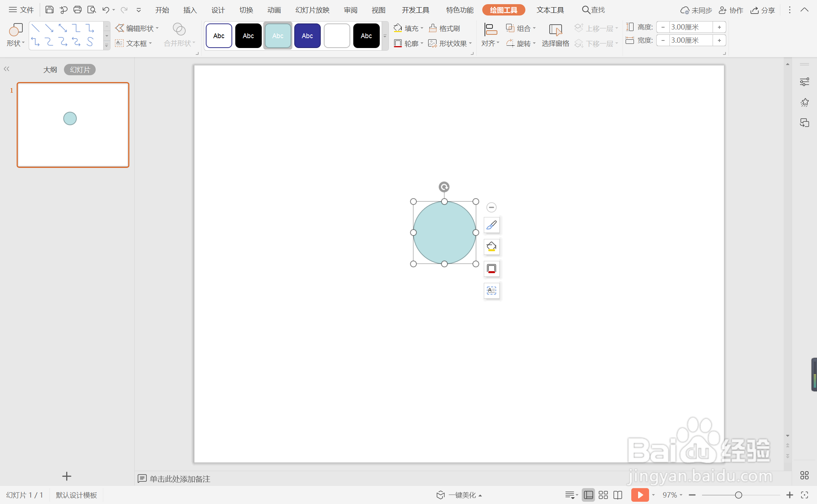
Task: Add a new slide with plus icon
Action: click(67, 476)
